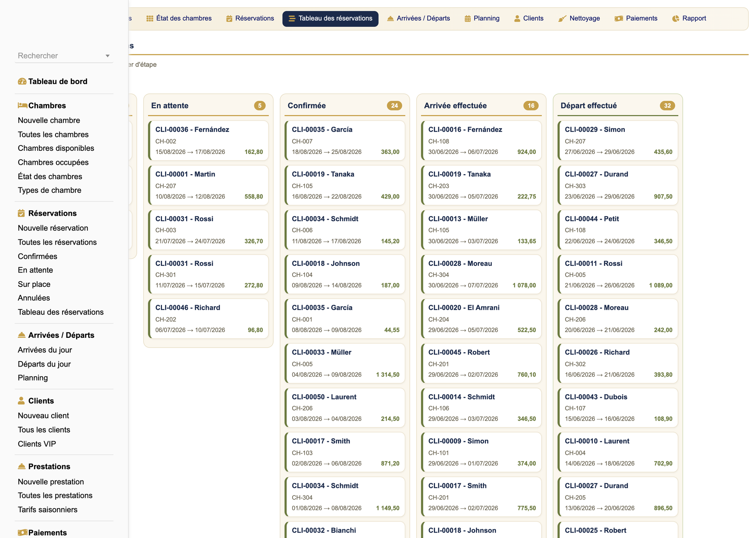Viewport: 756px width, 538px height.
Task: Open the Nettoyage tab
Action: (579, 18)
